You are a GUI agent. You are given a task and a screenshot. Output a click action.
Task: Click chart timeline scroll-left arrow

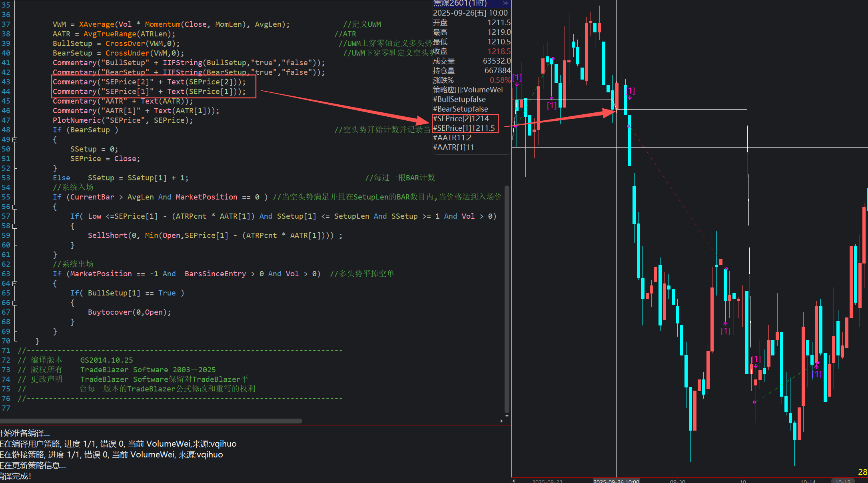[514, 481]
